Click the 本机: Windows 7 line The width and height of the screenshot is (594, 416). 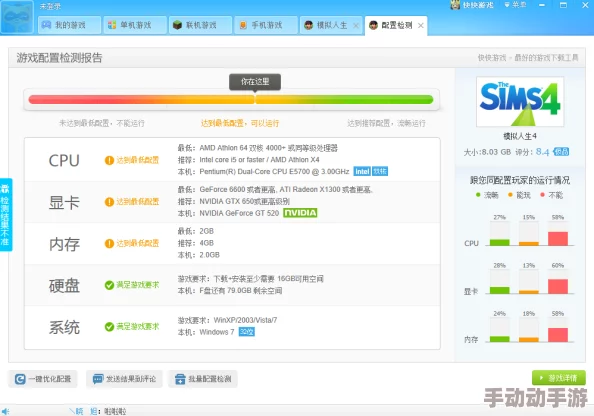click(x=206, y=332)
